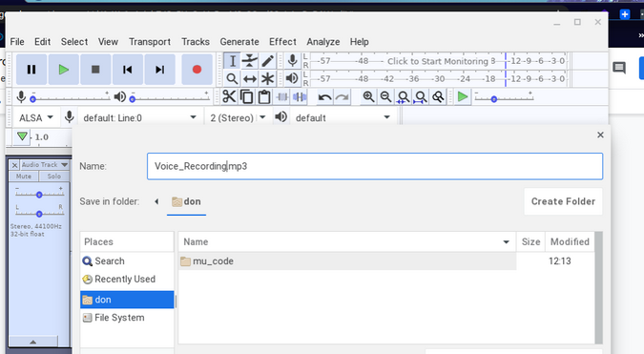This screenshot has width=644, height=354.
Task: Select the Multi-Tool asterisk icon
Action: [267, 78]
